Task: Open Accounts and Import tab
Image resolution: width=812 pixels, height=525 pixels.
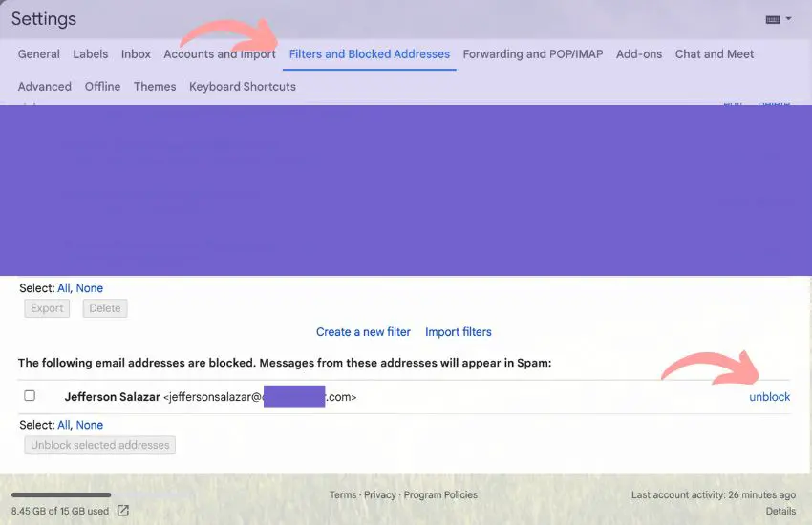Action: coord(220,53)
